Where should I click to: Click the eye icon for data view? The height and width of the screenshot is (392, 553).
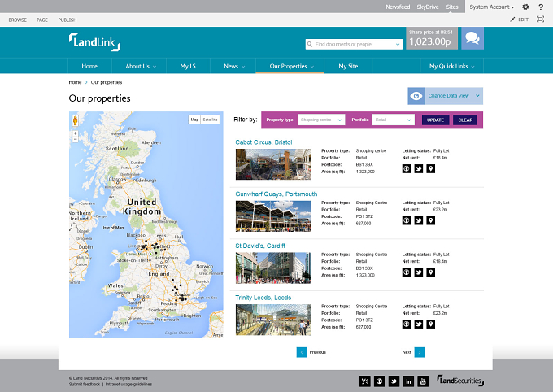point(416,96)
